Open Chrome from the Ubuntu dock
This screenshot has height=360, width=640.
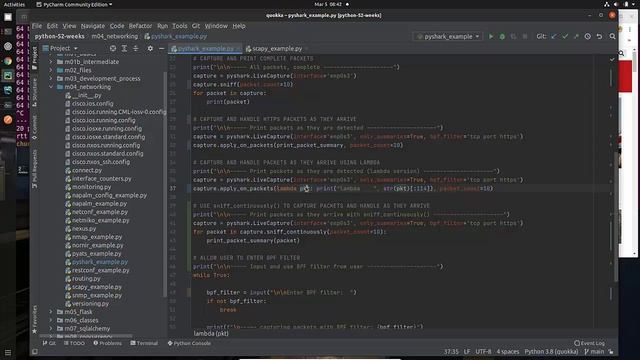pos(8,61)
